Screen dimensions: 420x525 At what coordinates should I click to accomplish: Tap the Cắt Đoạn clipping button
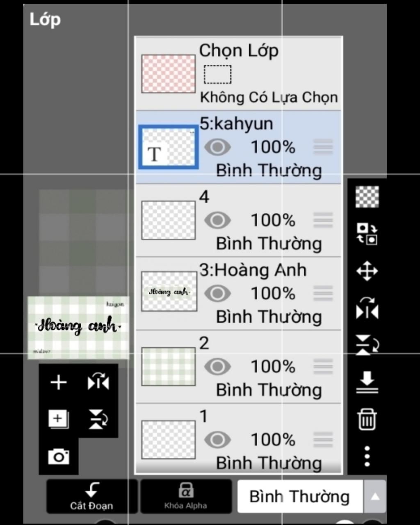(x=91, y=496)
